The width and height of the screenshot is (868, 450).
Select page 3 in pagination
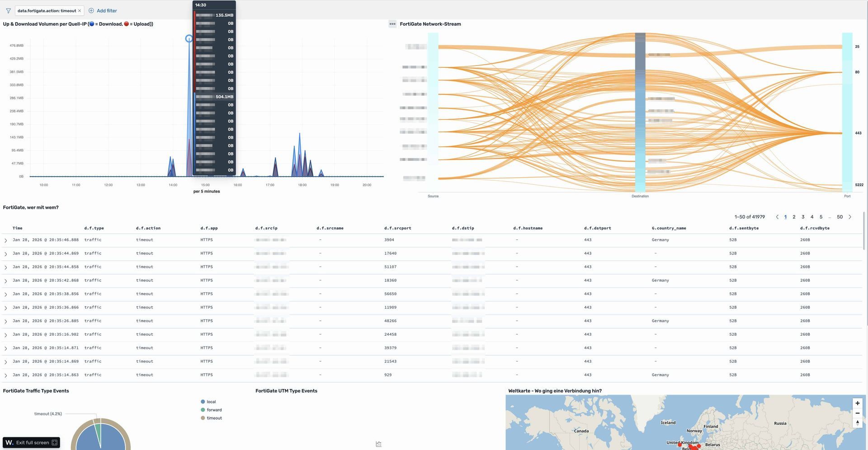803,217
